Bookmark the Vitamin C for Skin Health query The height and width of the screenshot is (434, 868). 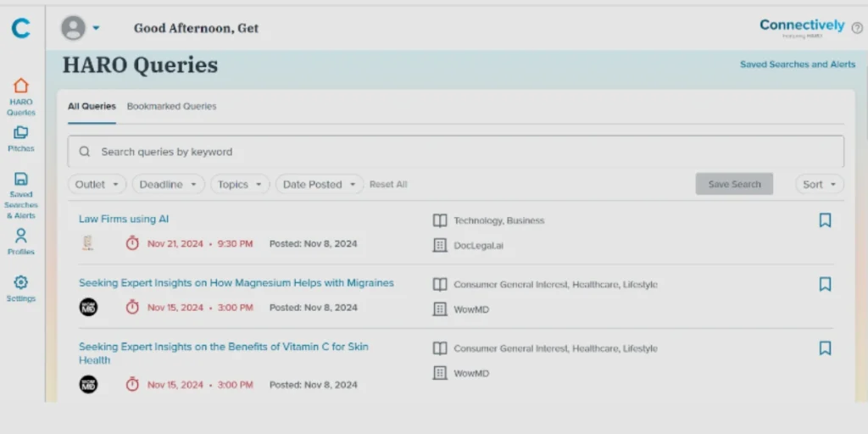[825, 348]
